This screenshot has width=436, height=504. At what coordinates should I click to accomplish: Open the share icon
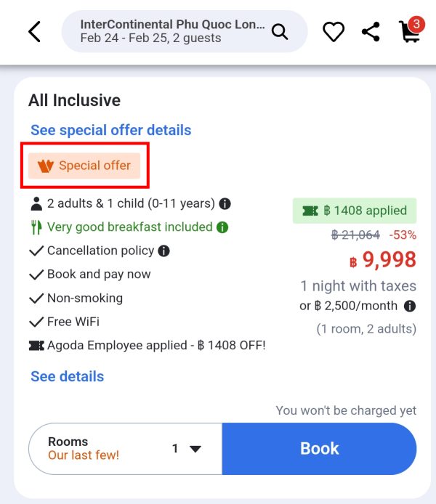[371, 31]
